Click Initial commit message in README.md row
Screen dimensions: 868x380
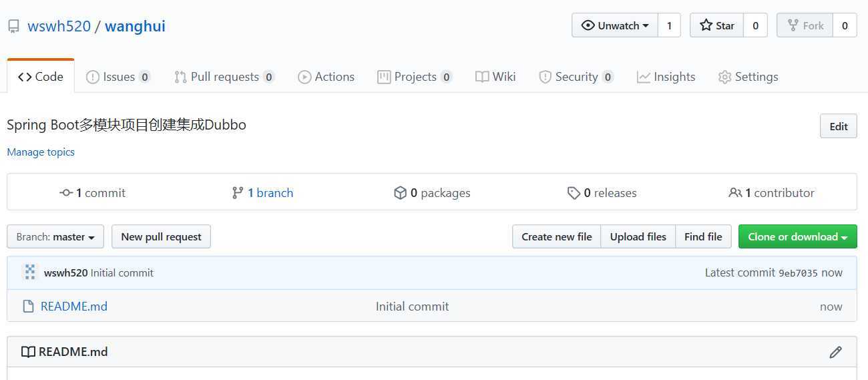pos(412,307)
